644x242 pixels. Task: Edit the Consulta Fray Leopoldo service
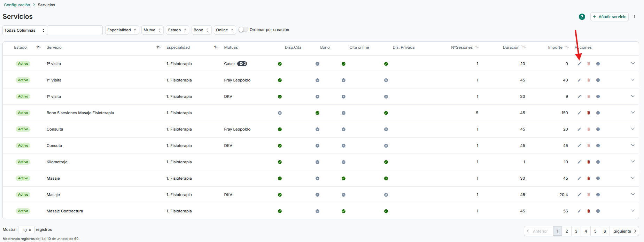[579, 129]
